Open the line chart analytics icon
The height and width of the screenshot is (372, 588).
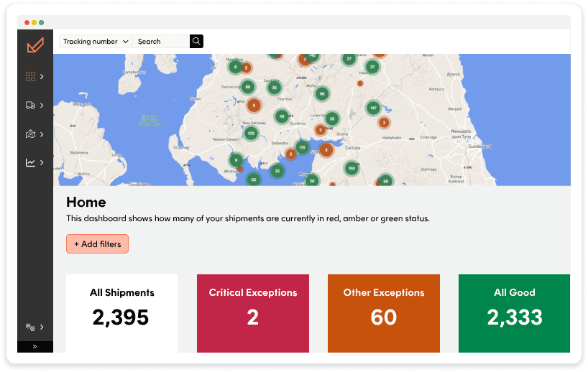coord(30,162)
